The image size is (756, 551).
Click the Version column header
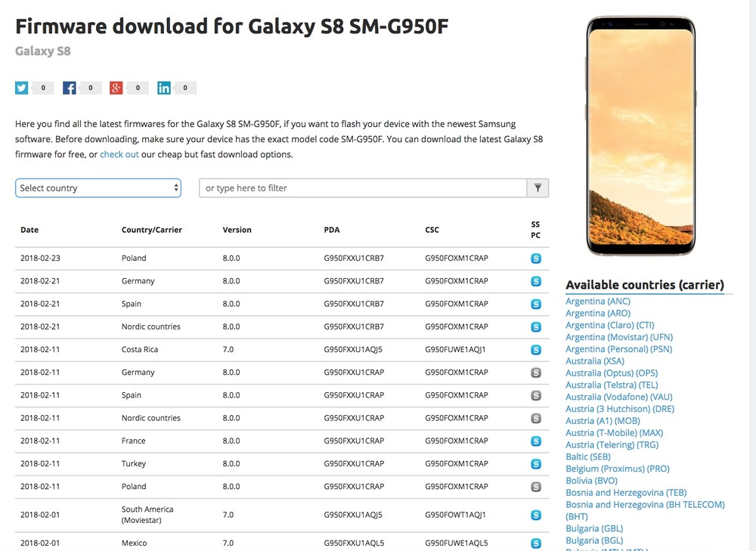click(x=237, y=230)
